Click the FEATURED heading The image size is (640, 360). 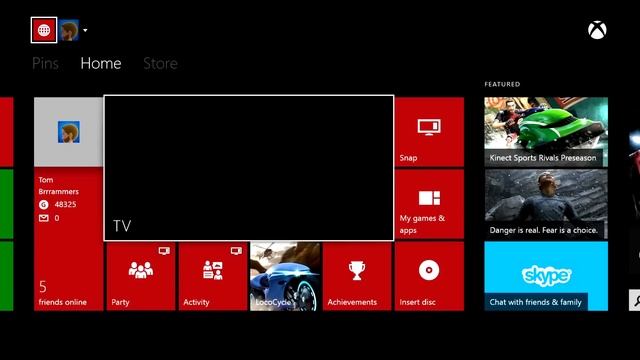tap(502, 84)
